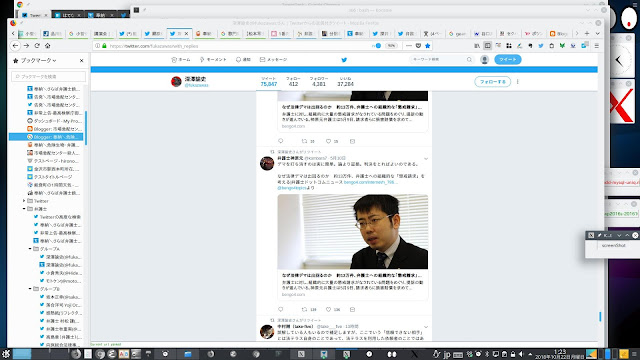This screenshot has width=640, height=360.
Task: Click the green extension icon in the Firefox toolbar
Action: 562,46
